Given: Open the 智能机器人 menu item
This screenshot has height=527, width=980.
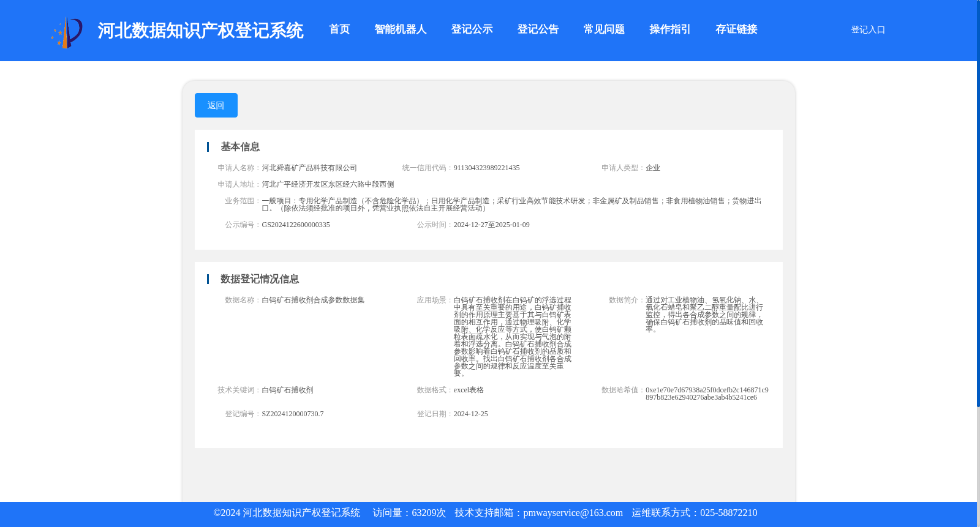Looking at the screenshot, I should (401, 29).
